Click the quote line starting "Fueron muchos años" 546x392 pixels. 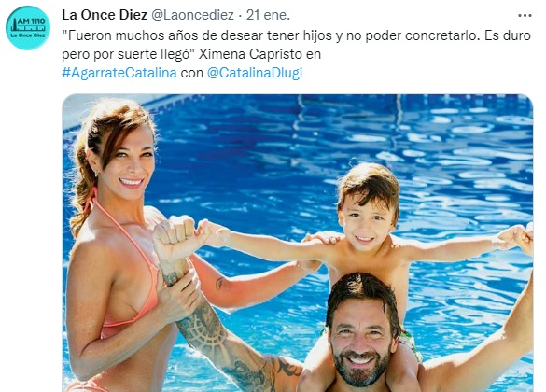tap(296, 35)
